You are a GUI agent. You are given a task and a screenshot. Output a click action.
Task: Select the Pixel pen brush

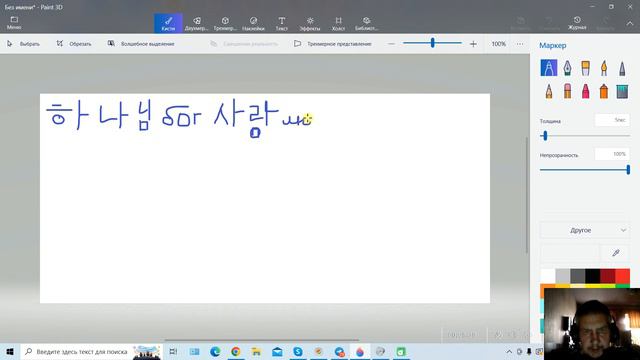(622, 68)
